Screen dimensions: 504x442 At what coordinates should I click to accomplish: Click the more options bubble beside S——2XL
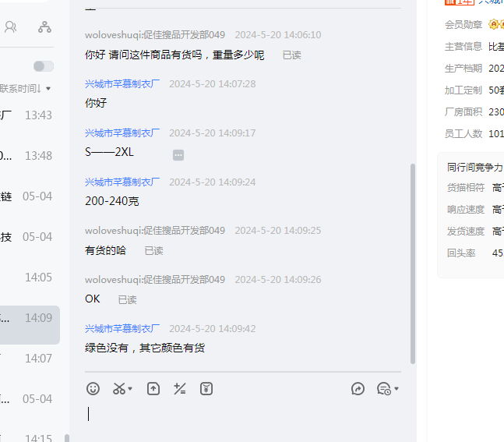tap(178, 155)
